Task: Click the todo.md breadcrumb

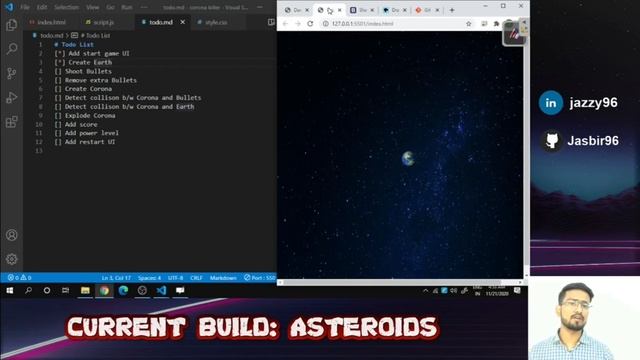Action: (x=51, y=36)
